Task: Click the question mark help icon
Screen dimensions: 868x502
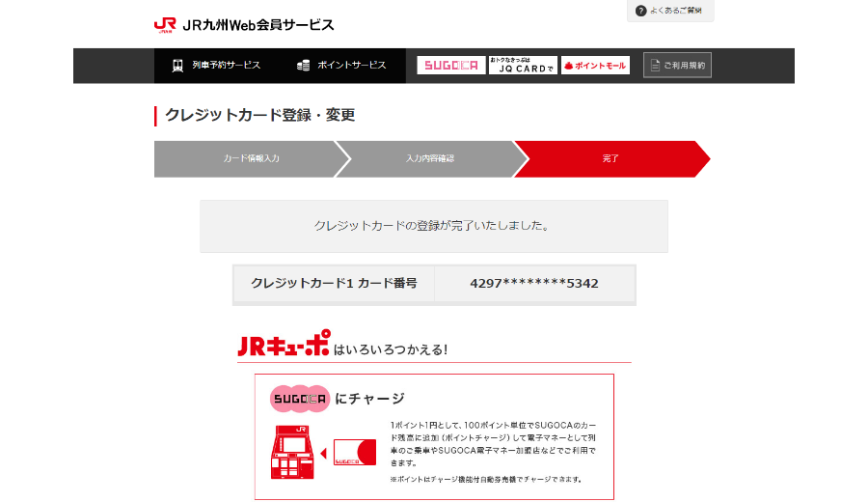Action: click(x=640, y=11)
